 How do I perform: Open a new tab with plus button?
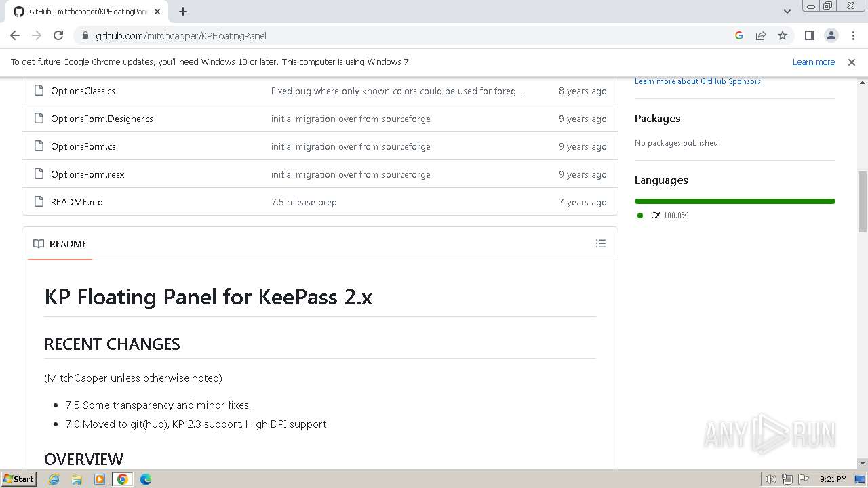(182, 12)
